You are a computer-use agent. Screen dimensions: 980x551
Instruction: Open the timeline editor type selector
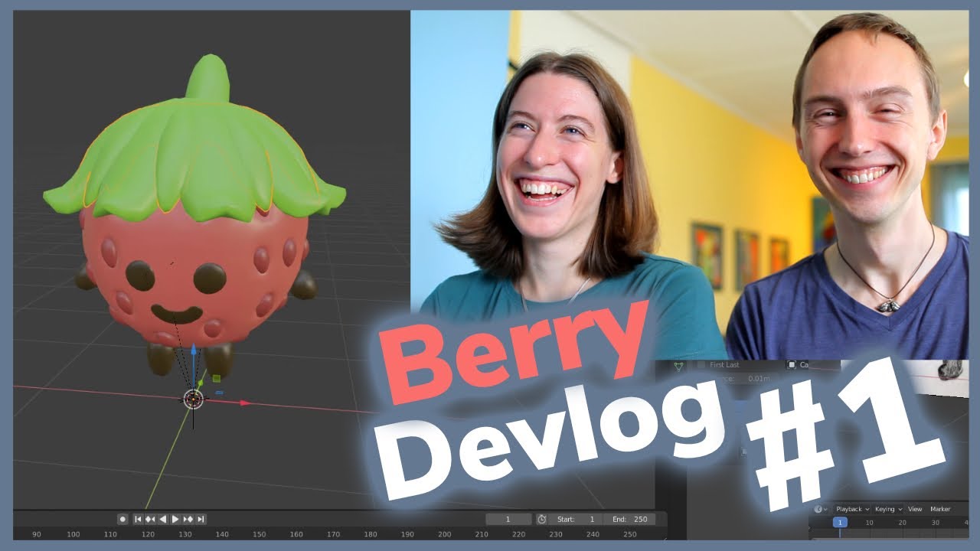tap(820, 509)
